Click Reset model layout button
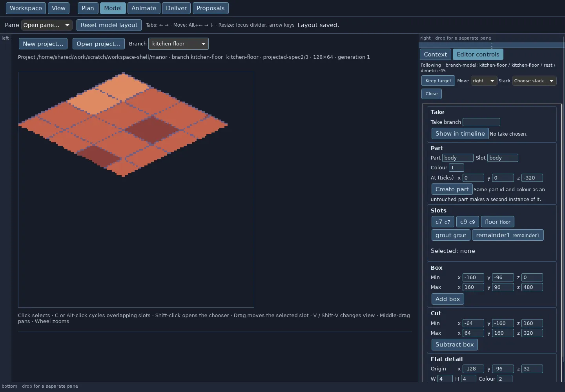This screenshot has width=565, height=392. [x=109, y=25]
